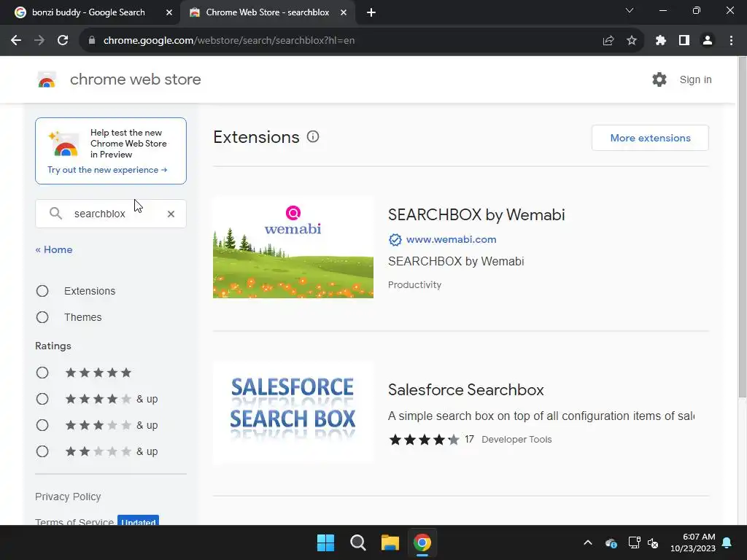The width and height of the screenshot is (747, 560).
Task: Open notifications bell in taskbar
Action: [x=727, y=542]
